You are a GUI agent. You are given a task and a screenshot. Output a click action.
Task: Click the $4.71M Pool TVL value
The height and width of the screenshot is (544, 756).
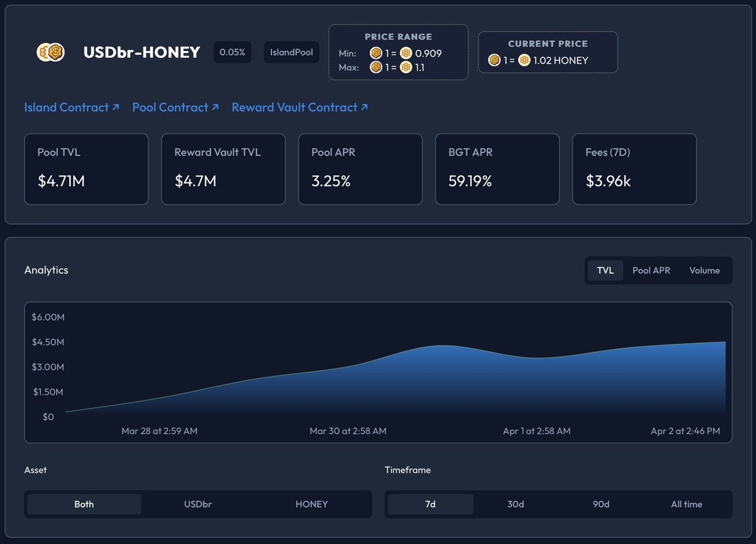[61, 182]
